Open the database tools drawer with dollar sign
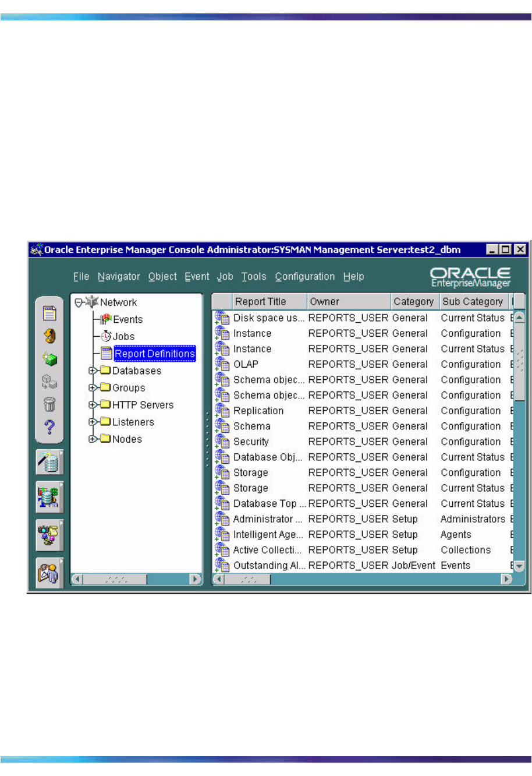This screenshot has width=532, height=776. point(50,497)
